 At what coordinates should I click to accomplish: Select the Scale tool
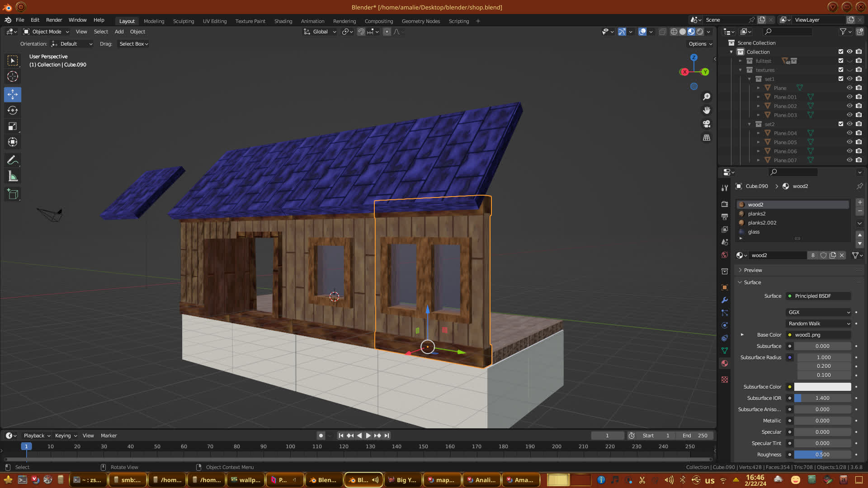[13, 127]
